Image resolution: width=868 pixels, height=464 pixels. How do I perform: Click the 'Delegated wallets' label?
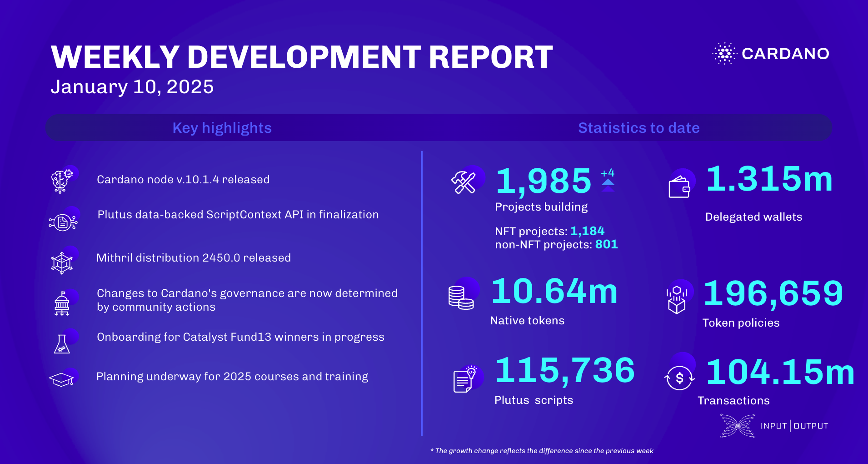tap(753, 217)
